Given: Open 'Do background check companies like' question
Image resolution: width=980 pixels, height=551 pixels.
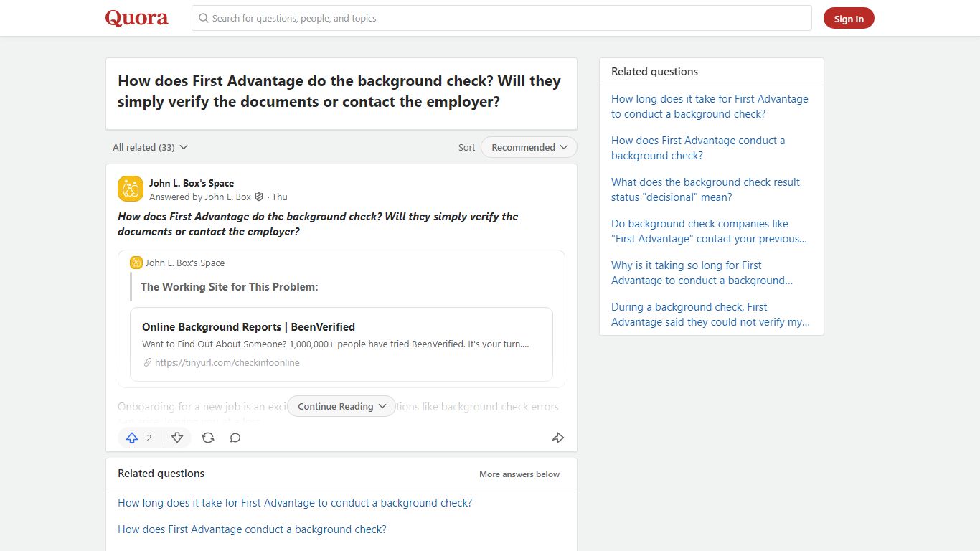Looking at the screenshot, I should tap(709, 231).
